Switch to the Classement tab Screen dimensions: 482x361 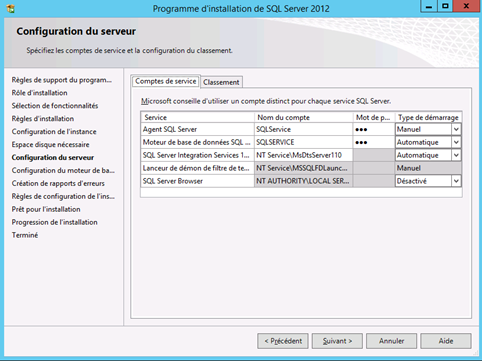(221, 82)
